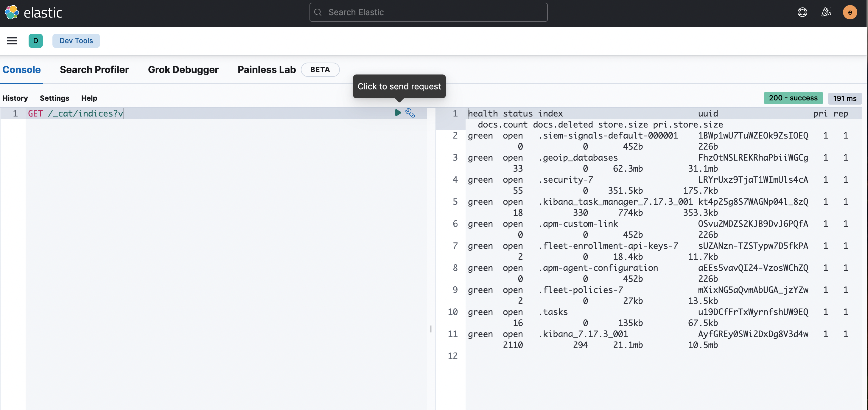Click uuid AyfGREy0SWi2DxDg8V3d4w

tap(753, 334)
